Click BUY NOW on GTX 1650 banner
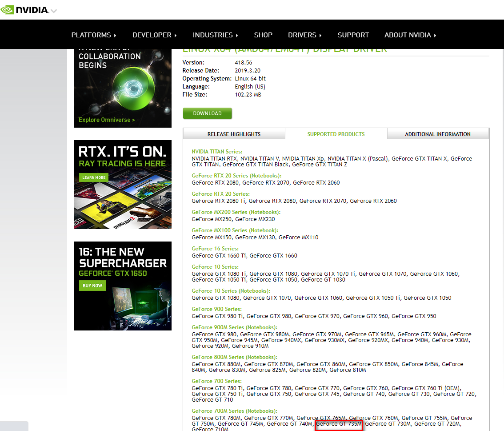Image resolution: width=504 pixels, height=431 pixels. [92, 286]
